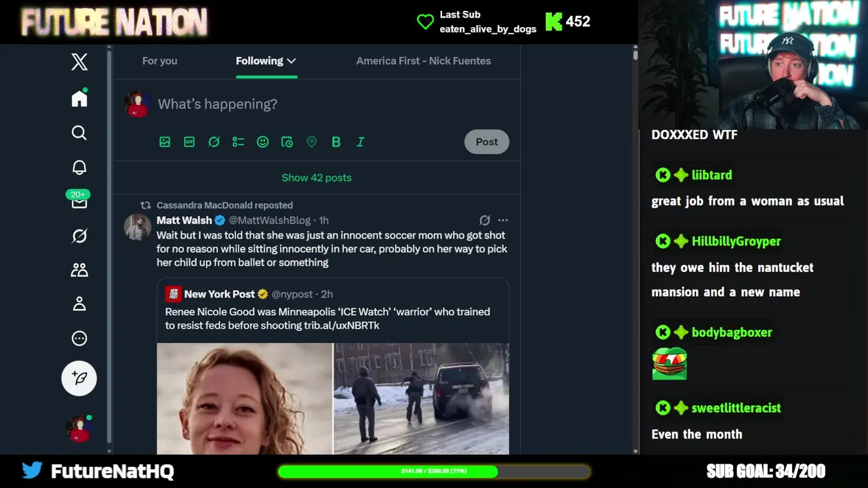
Task: Select the Following tab
Action: (259, 61)
